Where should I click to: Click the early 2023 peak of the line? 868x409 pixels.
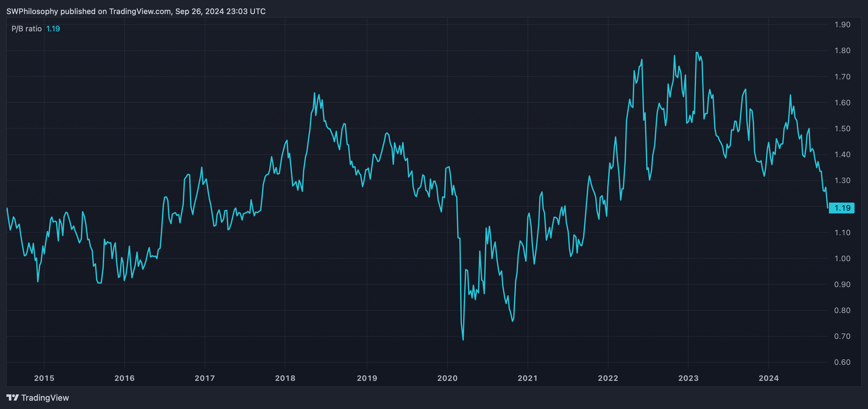point(697,52)
